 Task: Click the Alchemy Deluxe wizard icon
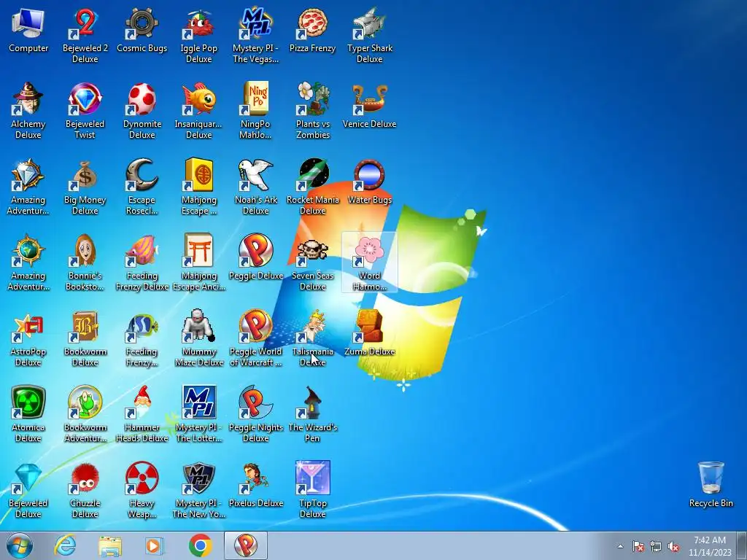28,111
